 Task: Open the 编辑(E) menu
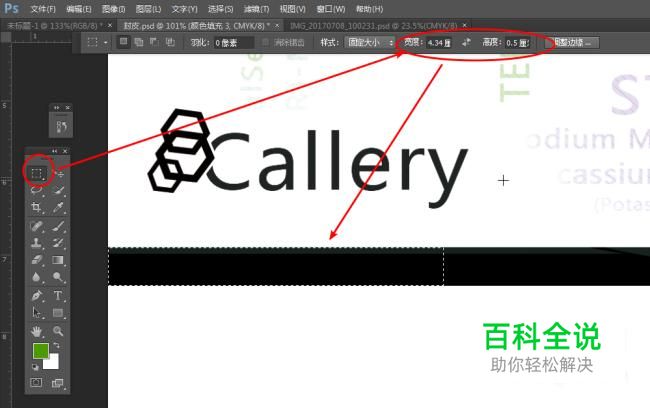(79, 9)
